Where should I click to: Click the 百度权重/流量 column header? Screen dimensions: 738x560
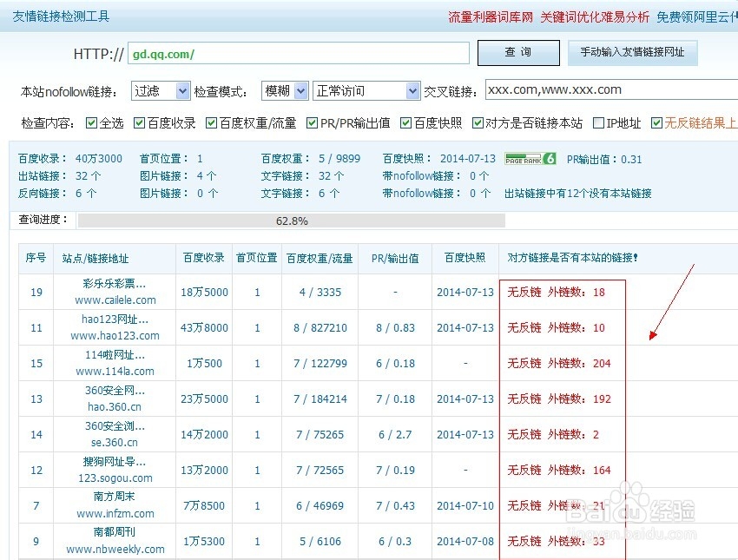pos(320,258)
